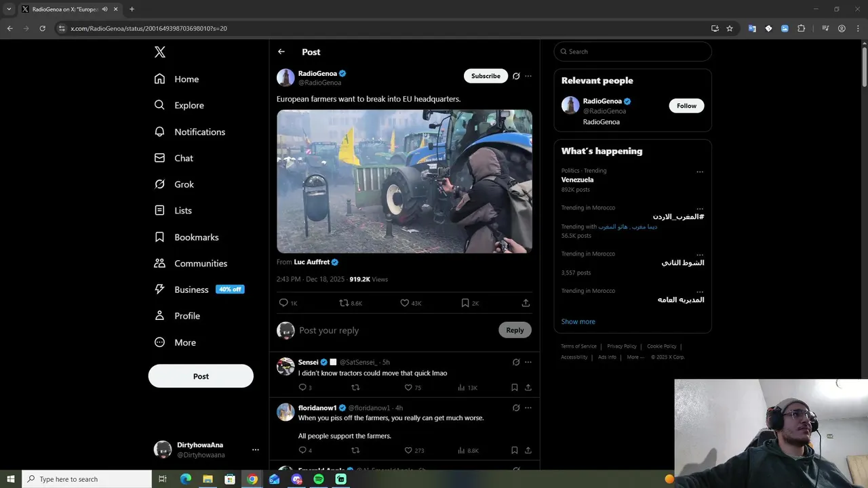Open Business in the sidebar
This screenshot has height=488, width=868.
[x=199, y=289]
